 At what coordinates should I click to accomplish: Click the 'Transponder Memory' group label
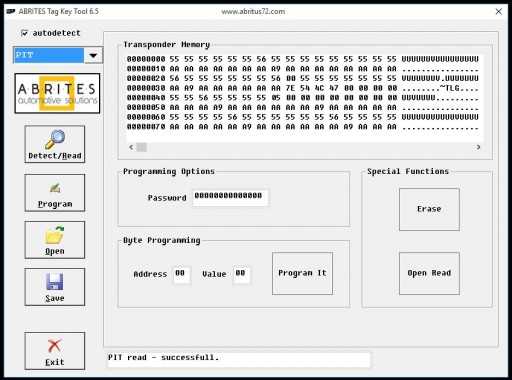point(167,45)
